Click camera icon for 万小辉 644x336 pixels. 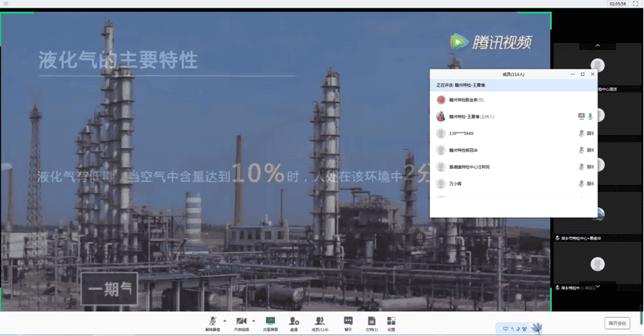pos(590,184)
